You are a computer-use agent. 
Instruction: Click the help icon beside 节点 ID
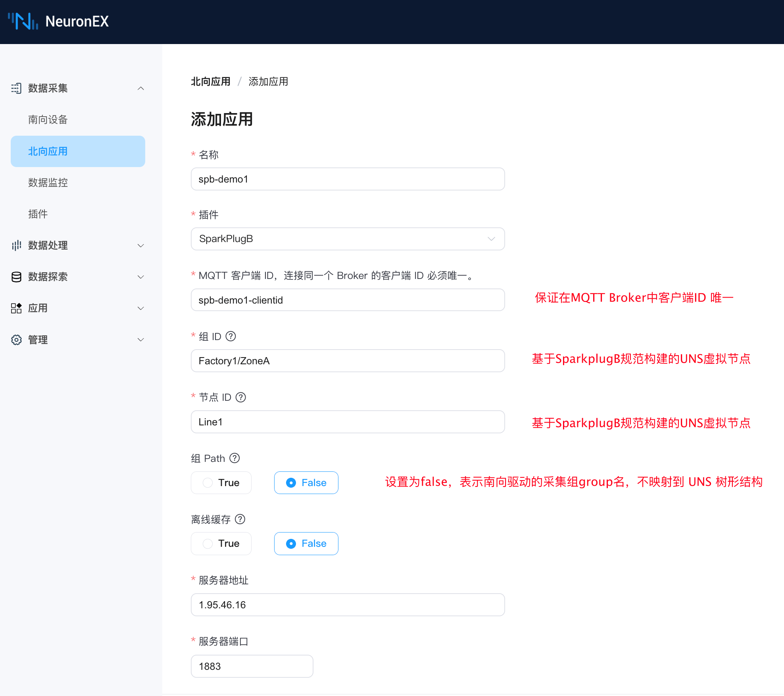click(241, 397)
